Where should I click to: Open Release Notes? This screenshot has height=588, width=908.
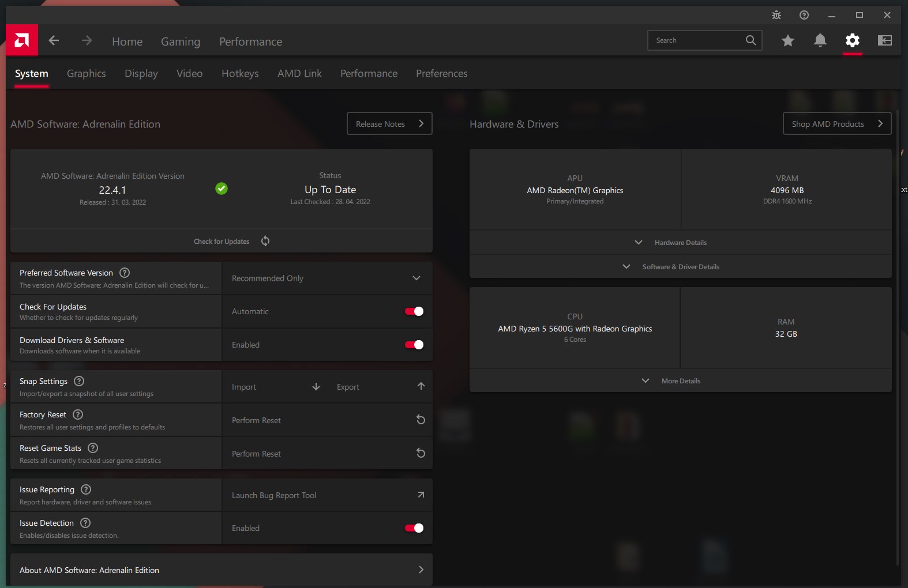tap(389, 123)
